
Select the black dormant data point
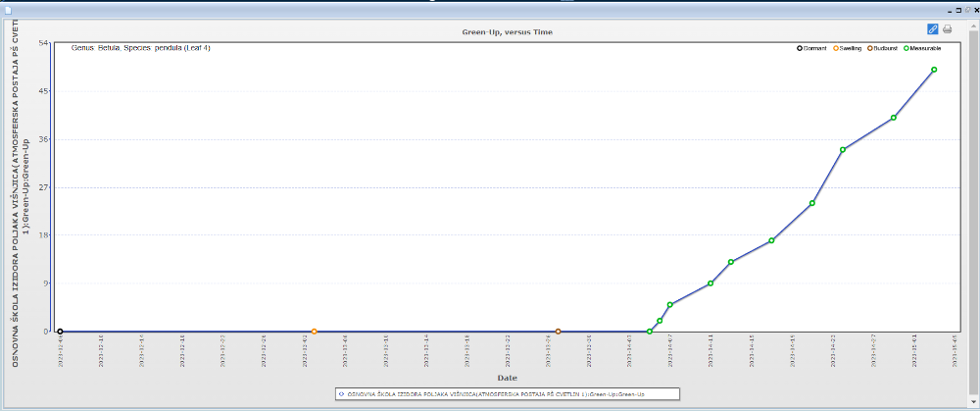tap(60, 332)
